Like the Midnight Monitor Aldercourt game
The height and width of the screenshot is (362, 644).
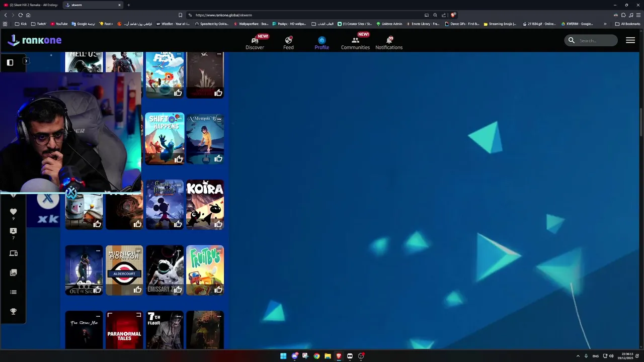tap(138, 290)
